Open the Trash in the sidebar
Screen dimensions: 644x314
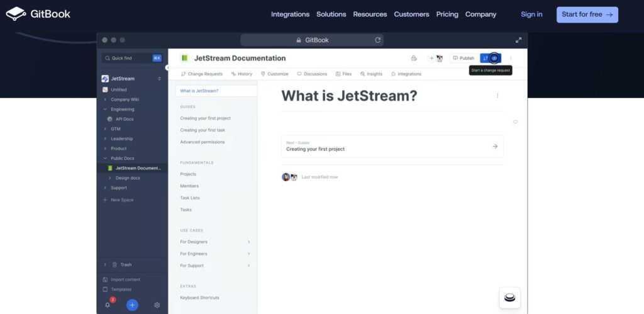tap(122, 265)
